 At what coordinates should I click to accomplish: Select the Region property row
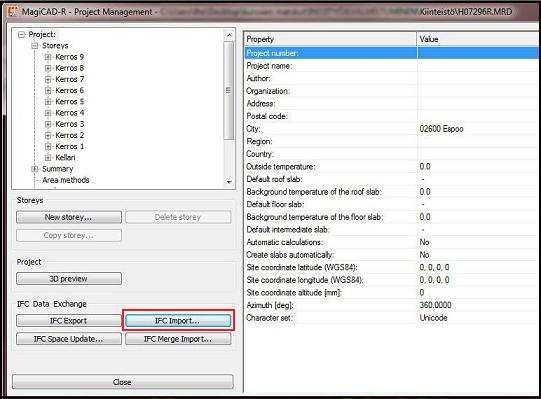point(391,141)
